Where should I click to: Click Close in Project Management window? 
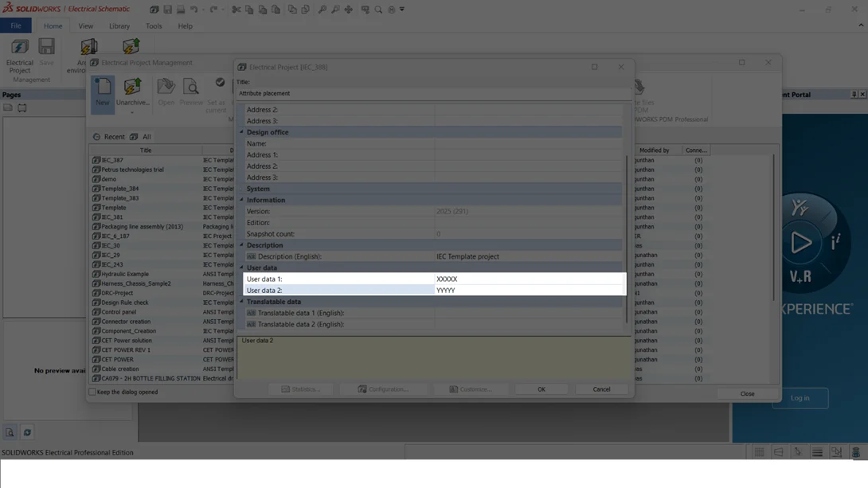tap(747, 393)
